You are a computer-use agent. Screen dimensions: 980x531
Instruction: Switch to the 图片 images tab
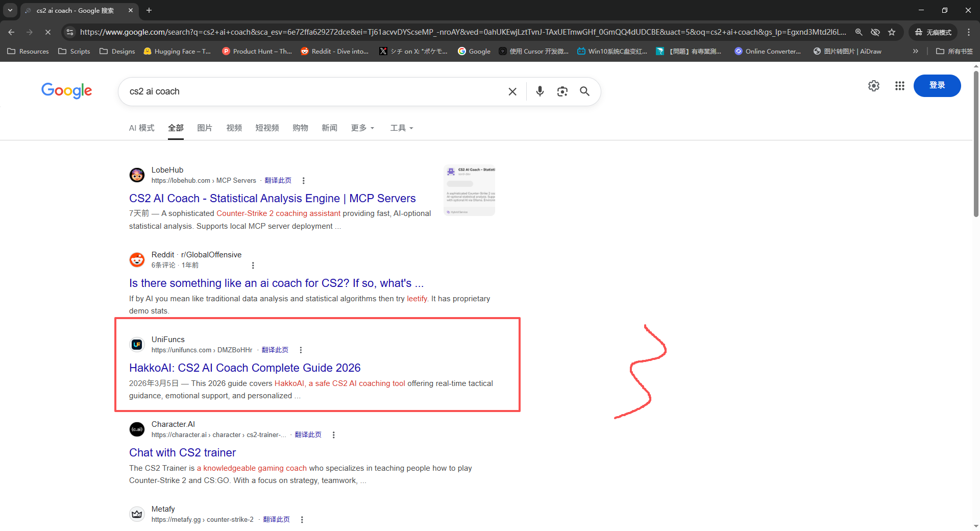[x=204, y=128]
